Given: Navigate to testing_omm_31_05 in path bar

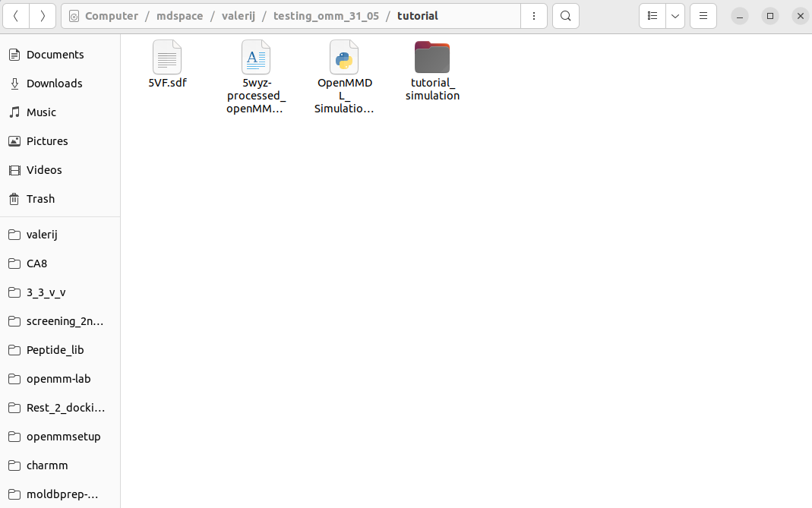Looking at the screenshot, I should [x=327, y=16].
